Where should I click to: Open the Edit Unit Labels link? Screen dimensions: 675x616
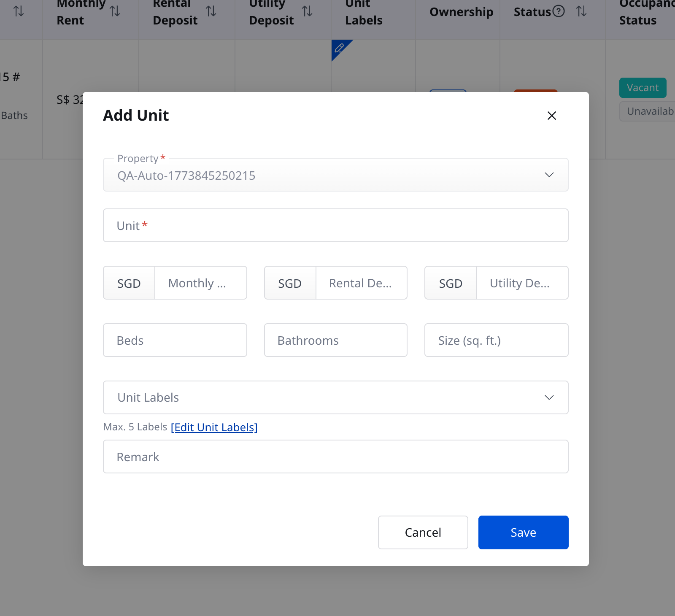[x=214, y=427]
